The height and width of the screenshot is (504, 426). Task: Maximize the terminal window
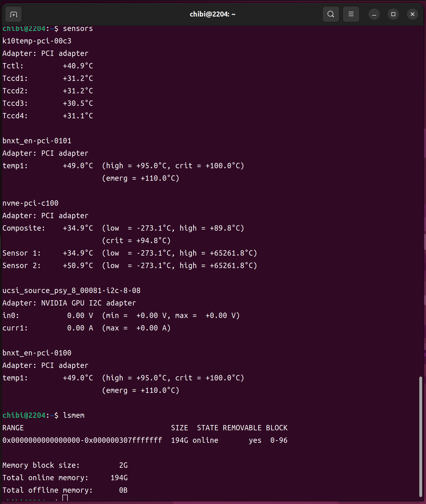[x=393, y=14]
